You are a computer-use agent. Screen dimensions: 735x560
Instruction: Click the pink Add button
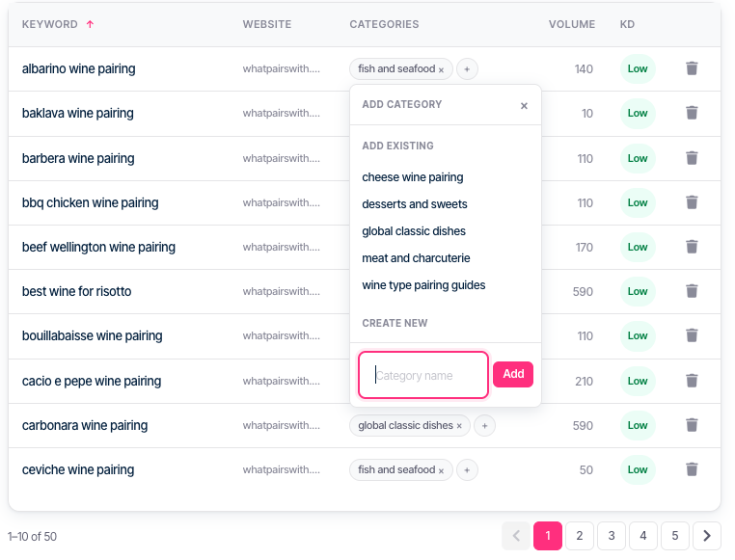[513, 374]
